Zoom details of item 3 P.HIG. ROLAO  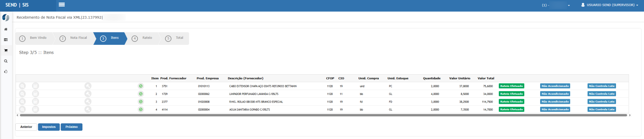click(22, 102)
